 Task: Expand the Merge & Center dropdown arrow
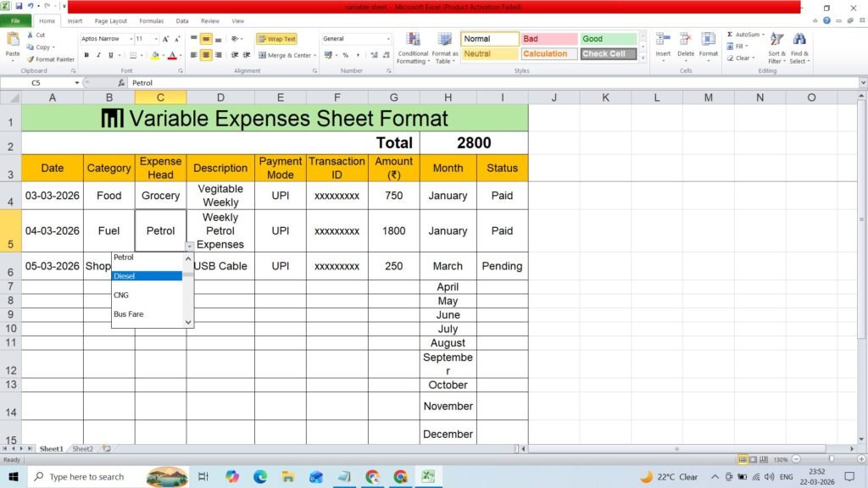point(314,55)
